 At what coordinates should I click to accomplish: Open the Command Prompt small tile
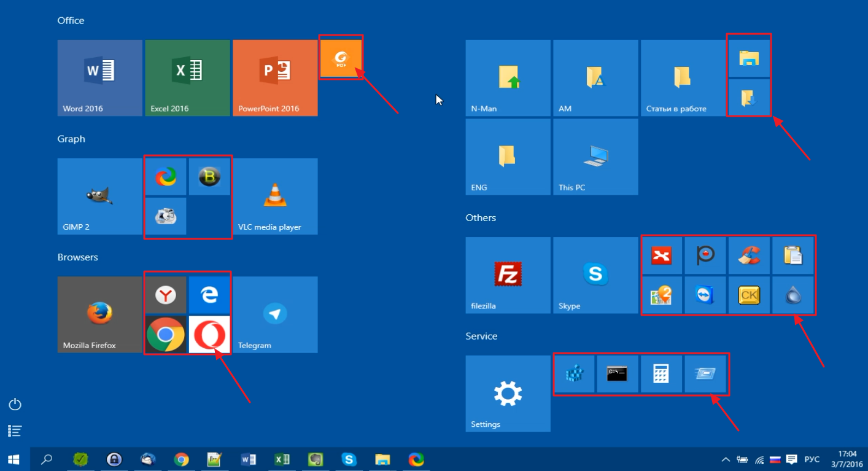pos(617,373)
